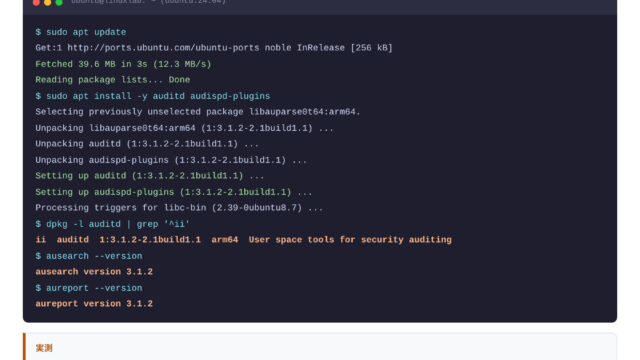Click 'ii auditd 1:3.1.2-2.1build1.1' result line
This screenshot has width=640, height=360.
click(244, 240)
